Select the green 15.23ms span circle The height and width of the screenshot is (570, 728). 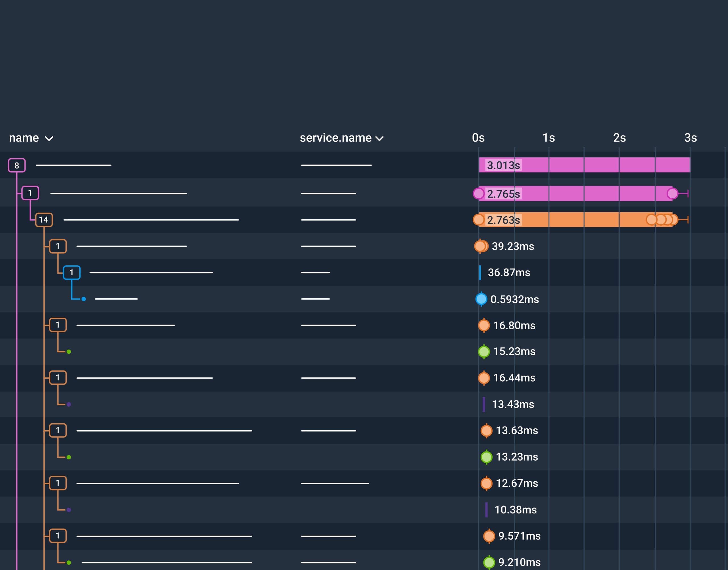pyautogui.click(x=484, y=351)
